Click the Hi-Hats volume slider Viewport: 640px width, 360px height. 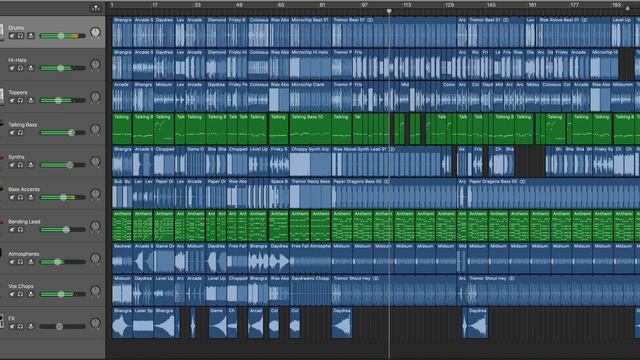click(x=62, y=68)
